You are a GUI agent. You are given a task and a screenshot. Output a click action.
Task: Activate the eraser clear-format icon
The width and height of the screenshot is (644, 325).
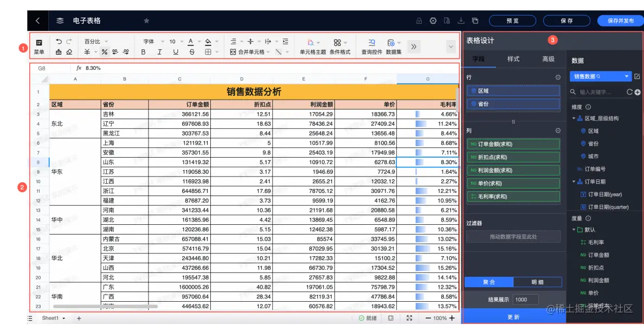[x=69, y=52]
